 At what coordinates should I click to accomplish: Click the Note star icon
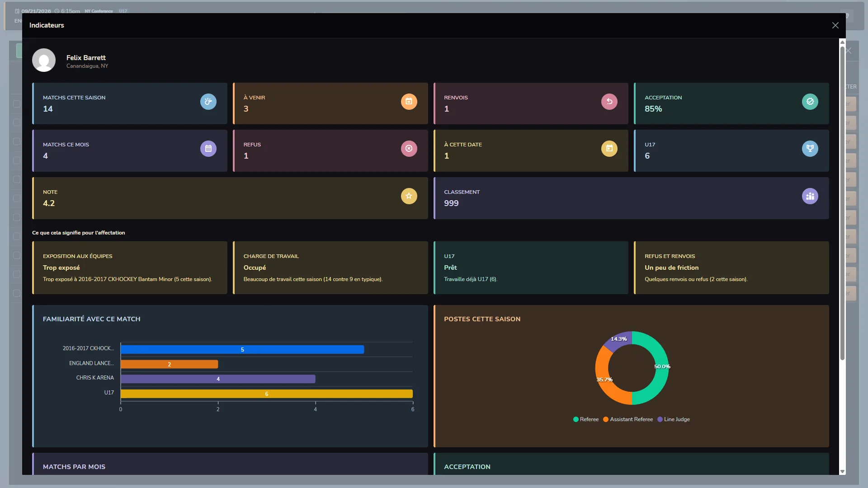(x=409, y=196)
